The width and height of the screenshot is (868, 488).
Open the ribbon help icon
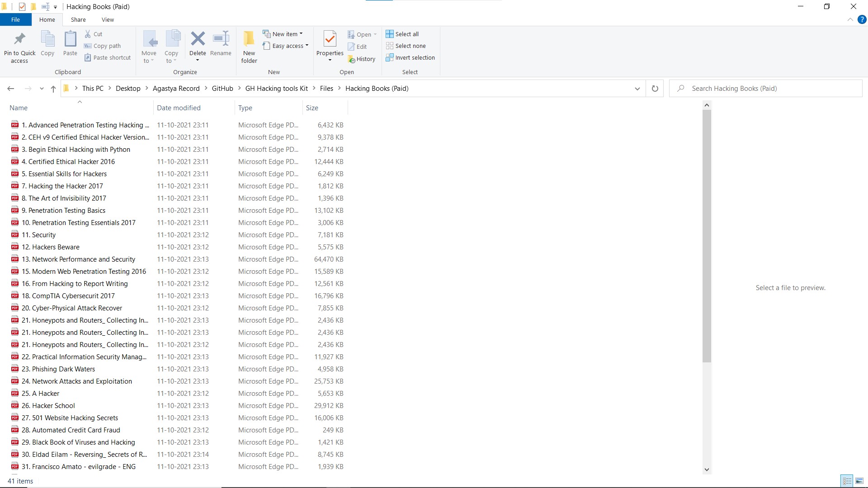[862, 20]
